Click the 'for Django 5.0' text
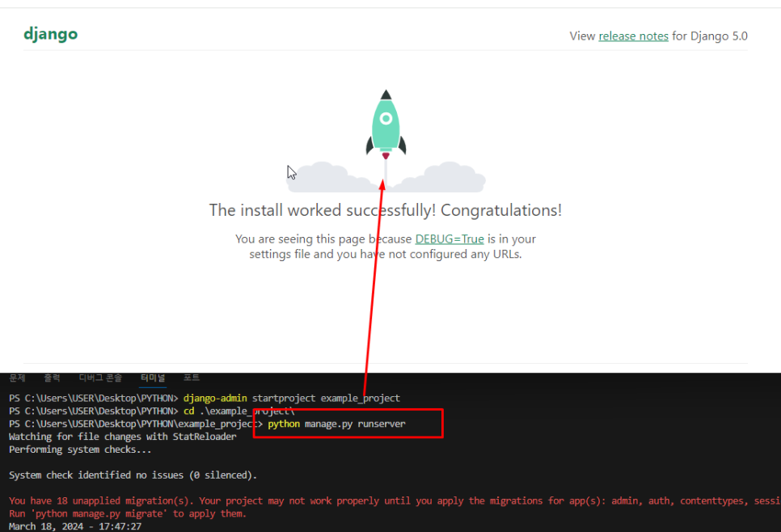This screenshot has width=781, height=532. tap(709, 36)
